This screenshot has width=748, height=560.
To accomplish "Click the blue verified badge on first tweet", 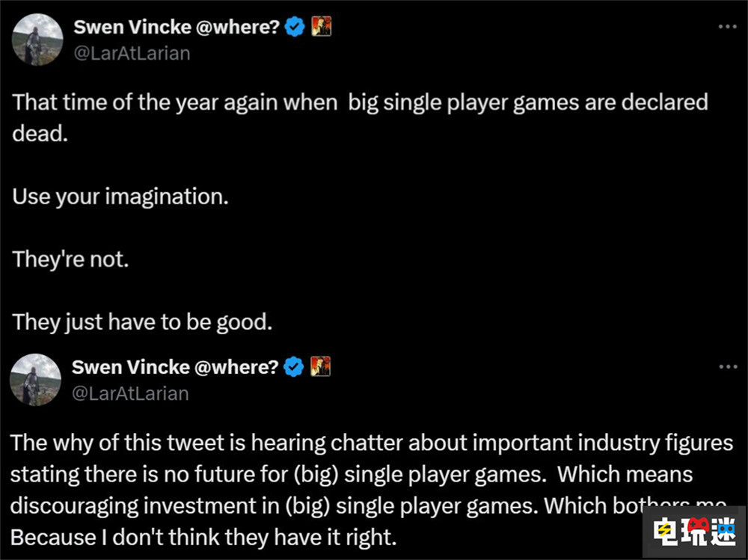I will click(295, 28).
